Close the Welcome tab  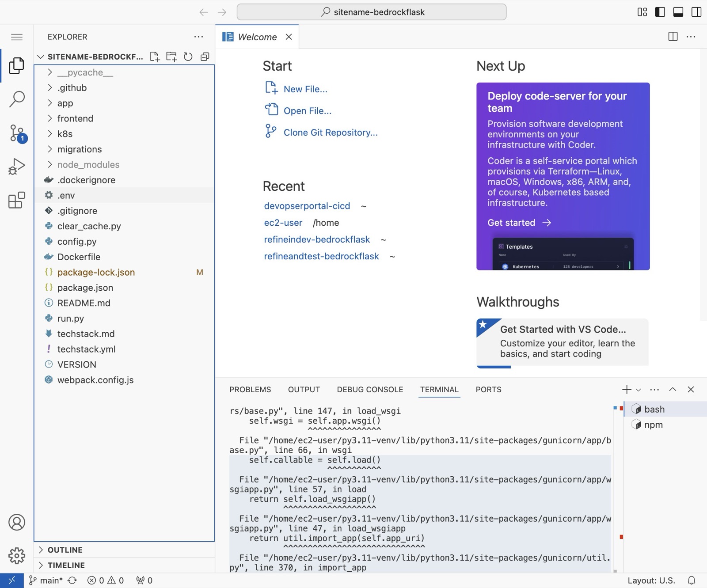point(289,37)
